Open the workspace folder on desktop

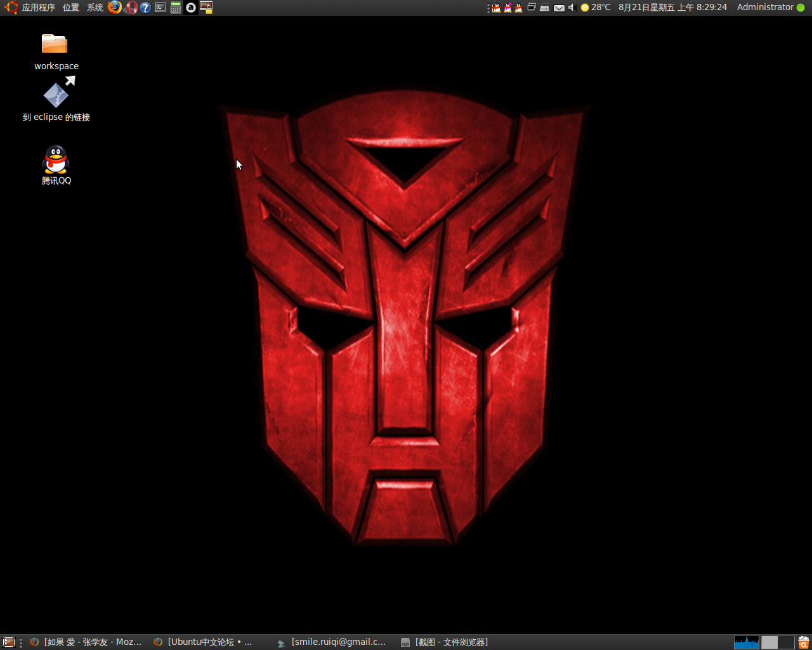[x=56, y=52]
